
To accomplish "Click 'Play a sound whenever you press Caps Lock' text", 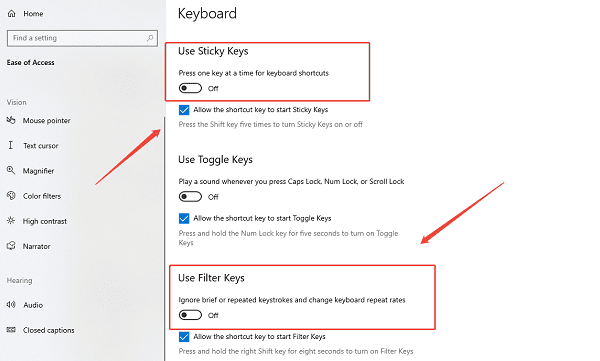I will click(x=291, y=181).
